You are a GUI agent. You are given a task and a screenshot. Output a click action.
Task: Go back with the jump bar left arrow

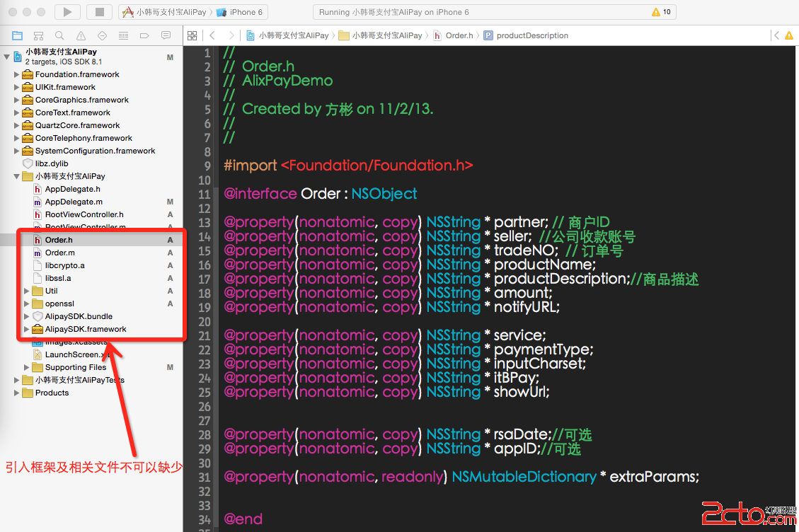pyautogui.click(x=212, y=35)
